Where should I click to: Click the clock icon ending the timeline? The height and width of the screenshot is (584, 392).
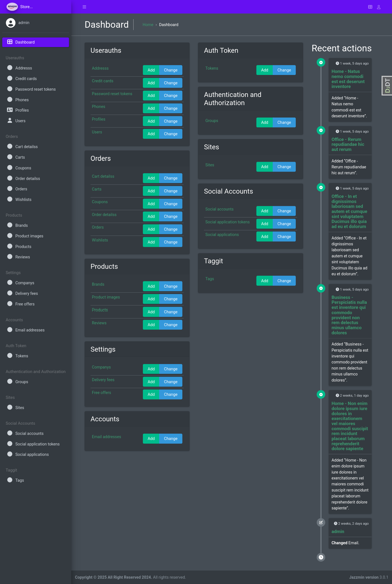click(x=321, y=557)
